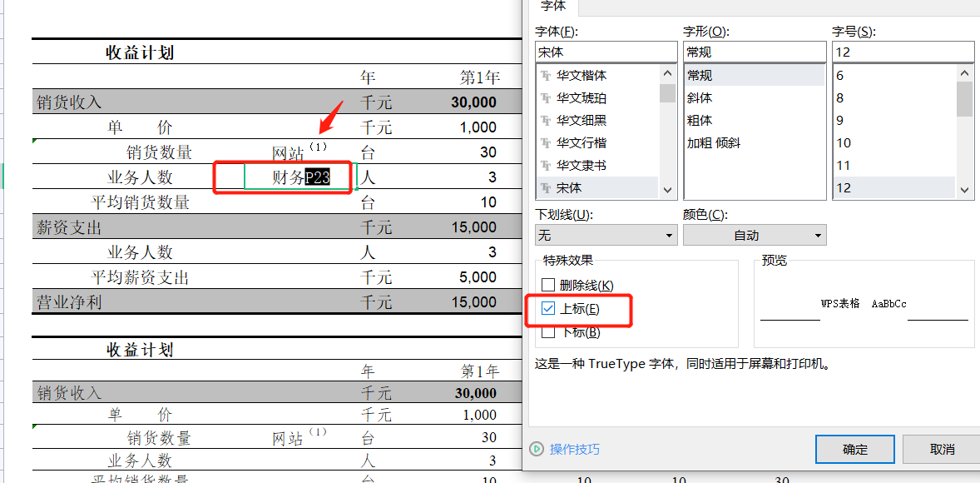
Task: Click the 第1年 header in the upper table
Action: pos(480,77)
